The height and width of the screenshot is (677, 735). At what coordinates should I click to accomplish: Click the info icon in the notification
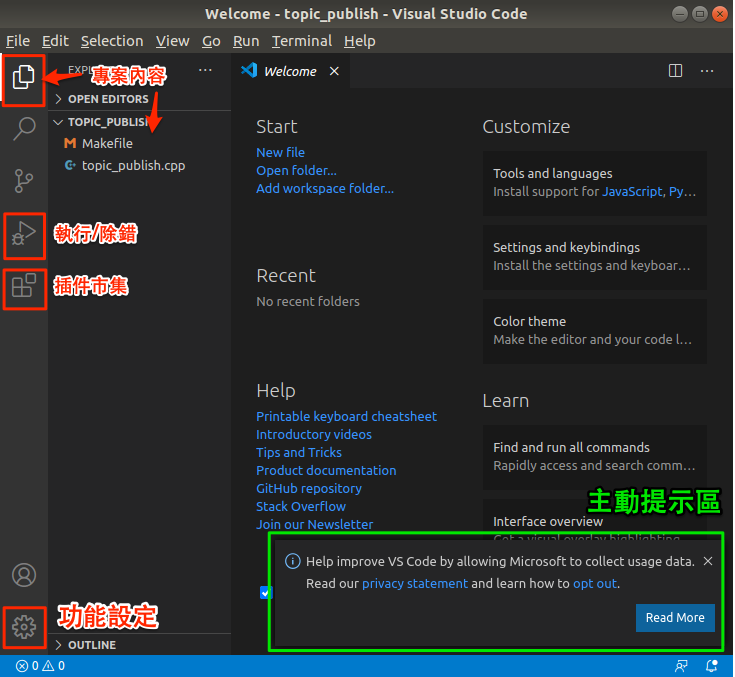pos(292,561)
